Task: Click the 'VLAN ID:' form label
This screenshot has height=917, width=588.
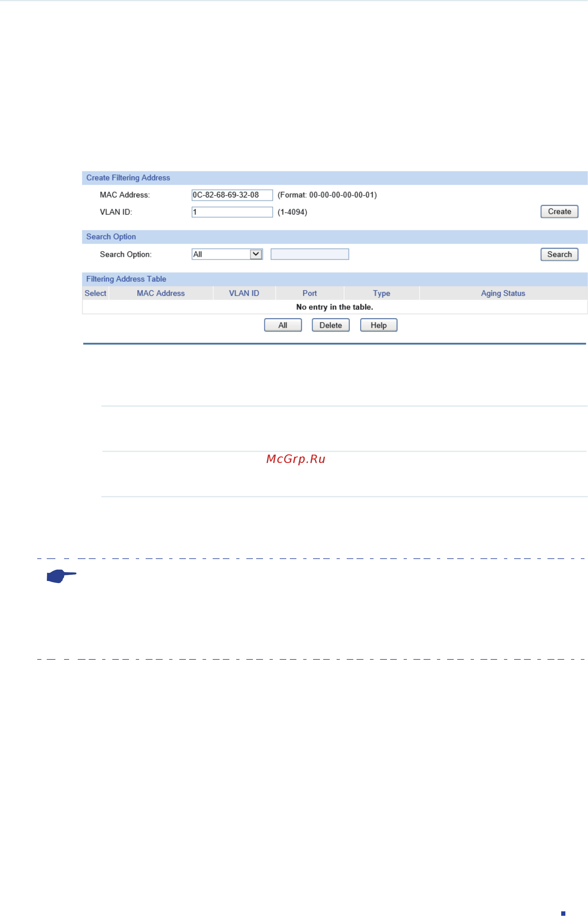Action: [x=116, y=212]
